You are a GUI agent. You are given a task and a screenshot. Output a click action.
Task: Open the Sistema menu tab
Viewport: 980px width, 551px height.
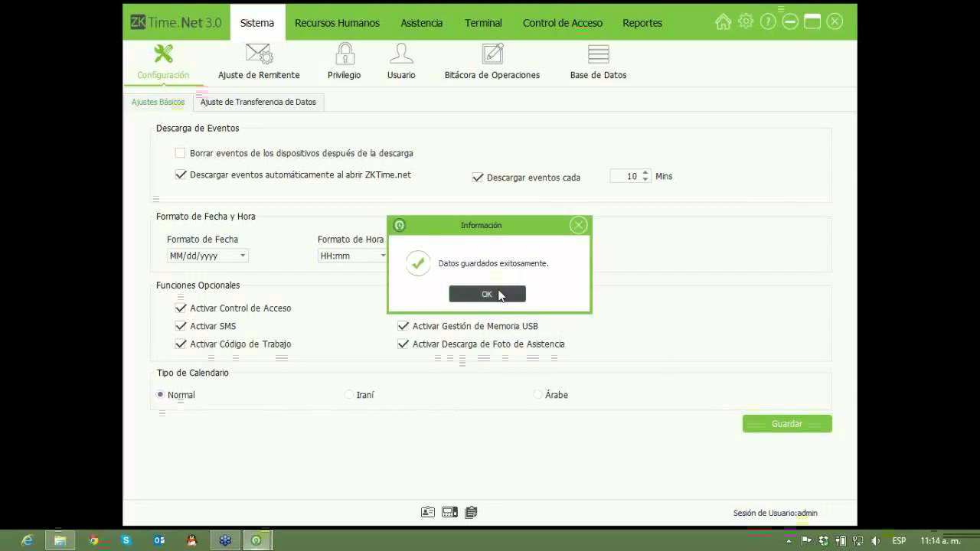click(x=257, y=22)
